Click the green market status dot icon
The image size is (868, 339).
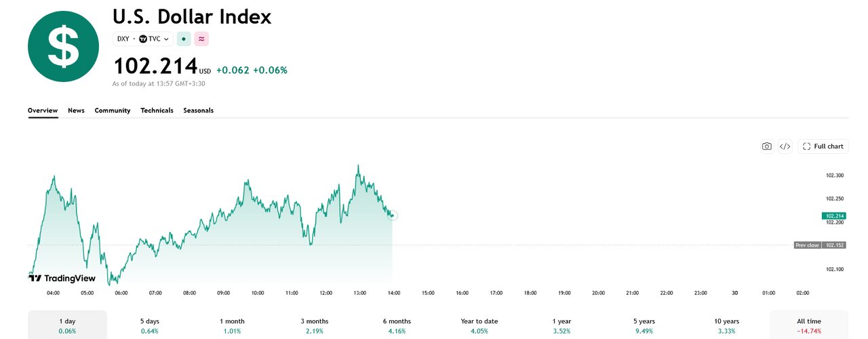click(x=184, y=39)
